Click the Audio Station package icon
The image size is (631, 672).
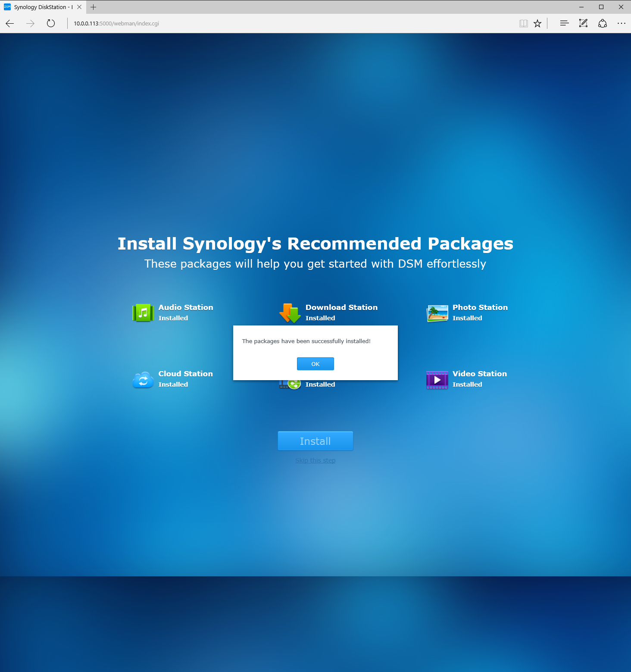(x=143, y=313)
